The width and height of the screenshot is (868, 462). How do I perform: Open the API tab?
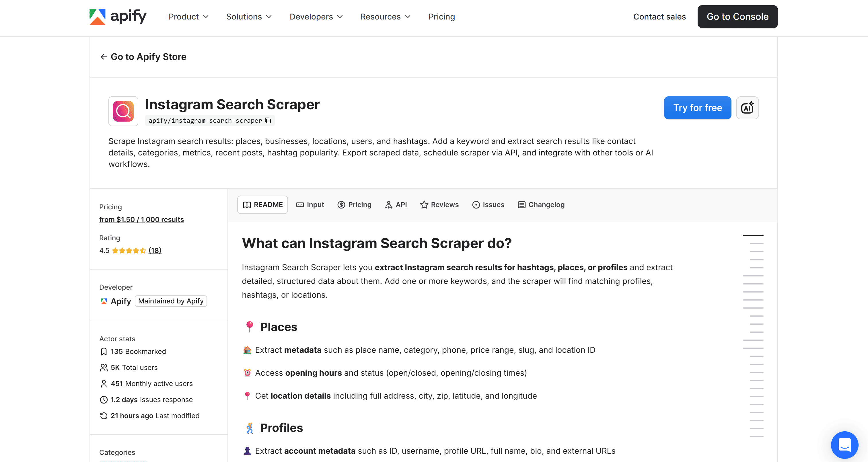[396, 204]
